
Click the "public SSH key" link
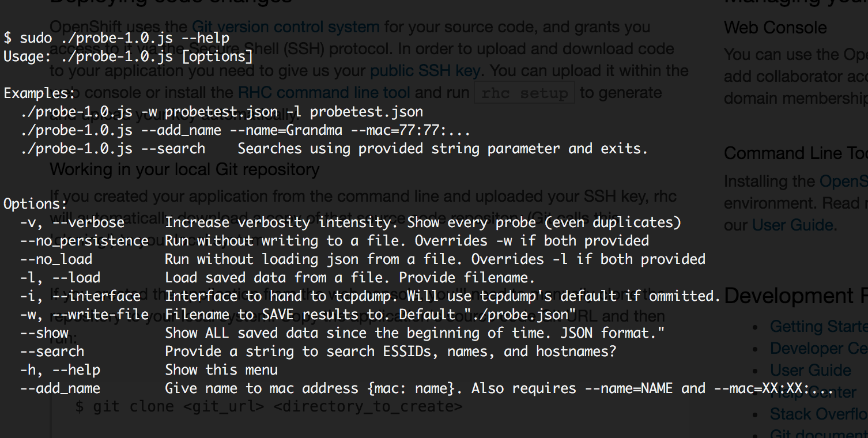(424, 71)
